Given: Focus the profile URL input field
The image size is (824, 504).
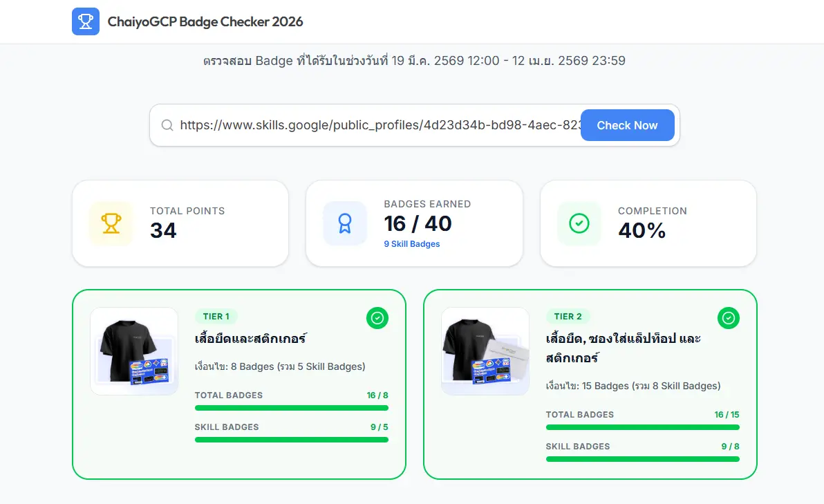Looking at the screenshot, I should pos(377,125).
